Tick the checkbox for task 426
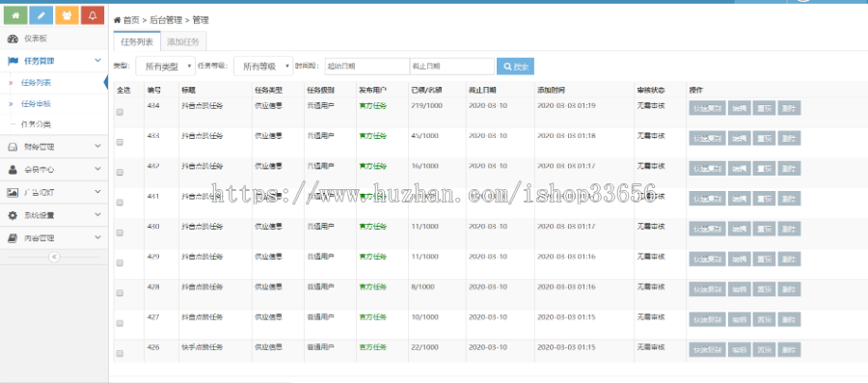Image resolution: width=868 pixels, height=383 pixels. (x=120, y=354)
